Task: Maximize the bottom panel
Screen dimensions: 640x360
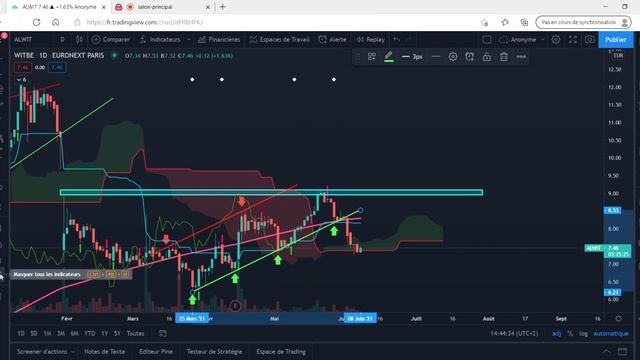Action: [x=622, y=351]
